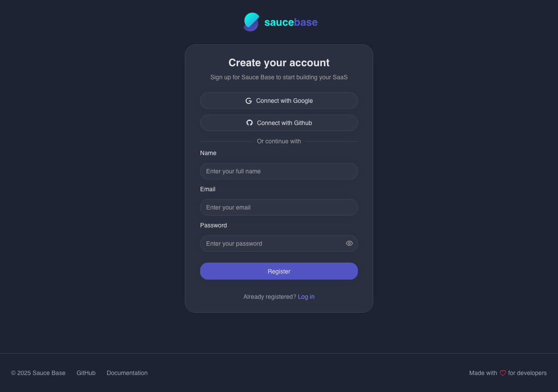Open the Documentation footer link

pyautogui.click(x=127, y=373)
